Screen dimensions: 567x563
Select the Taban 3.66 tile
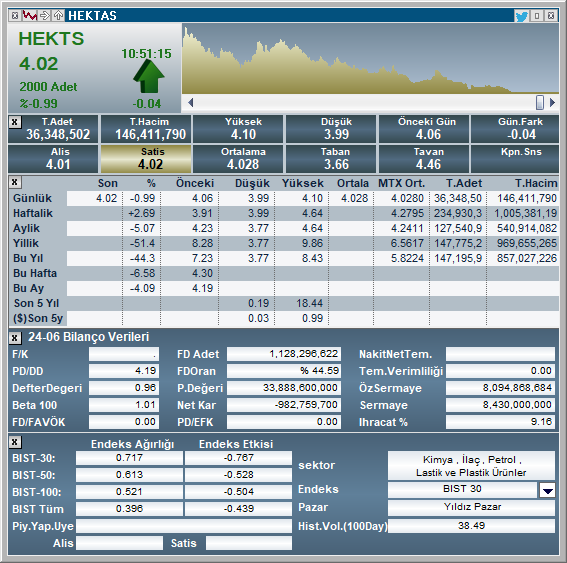[x=331, y=159]
